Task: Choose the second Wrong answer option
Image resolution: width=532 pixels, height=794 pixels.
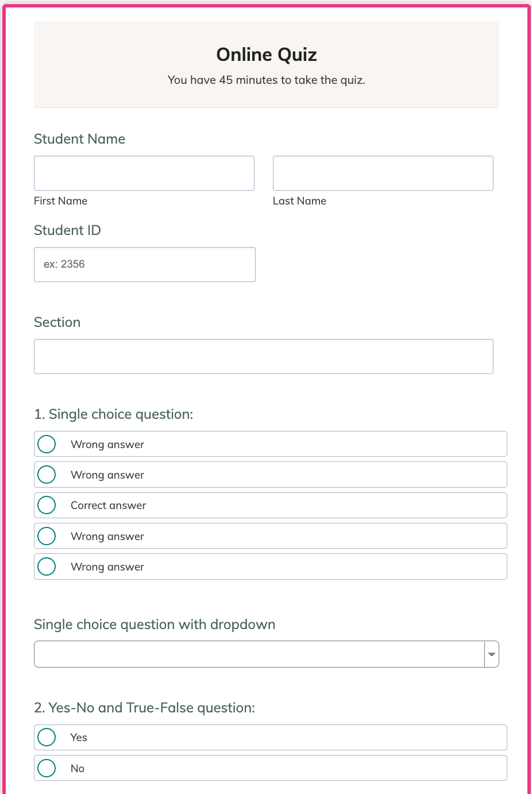Action: [x=47, y=475]
